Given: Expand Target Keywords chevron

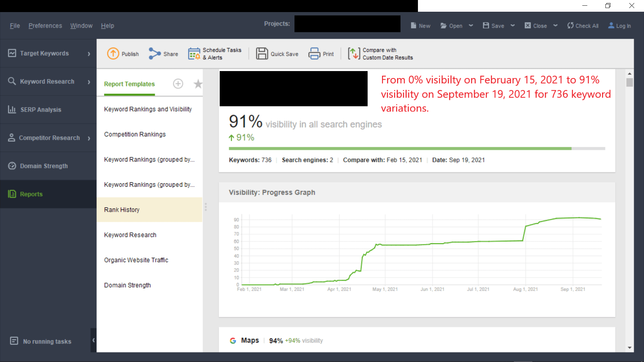Looking at the screenshot, I should [x=89, y=54].
